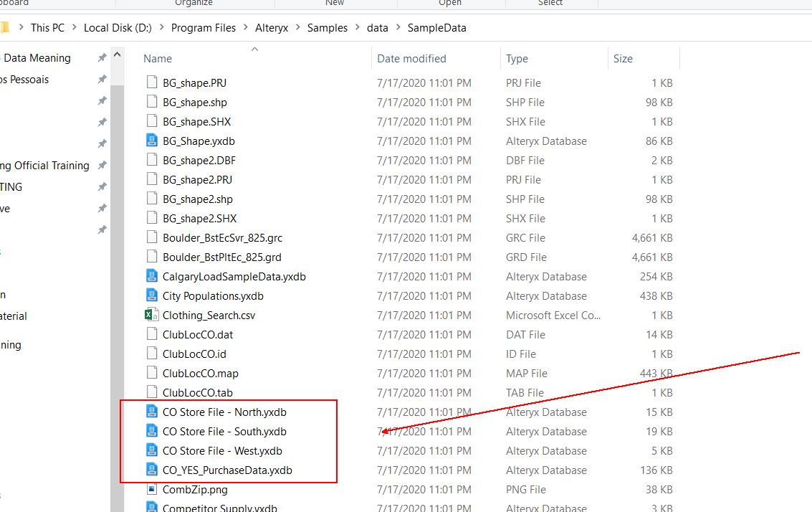
Task: Unpin the Data Meaning quick access entry
Action: [102, 57]
